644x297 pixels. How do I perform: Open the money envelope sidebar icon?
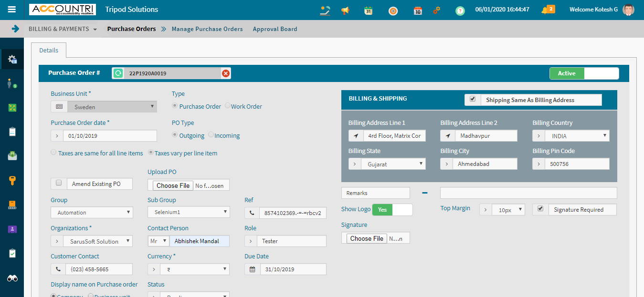(x=12, y=155)
